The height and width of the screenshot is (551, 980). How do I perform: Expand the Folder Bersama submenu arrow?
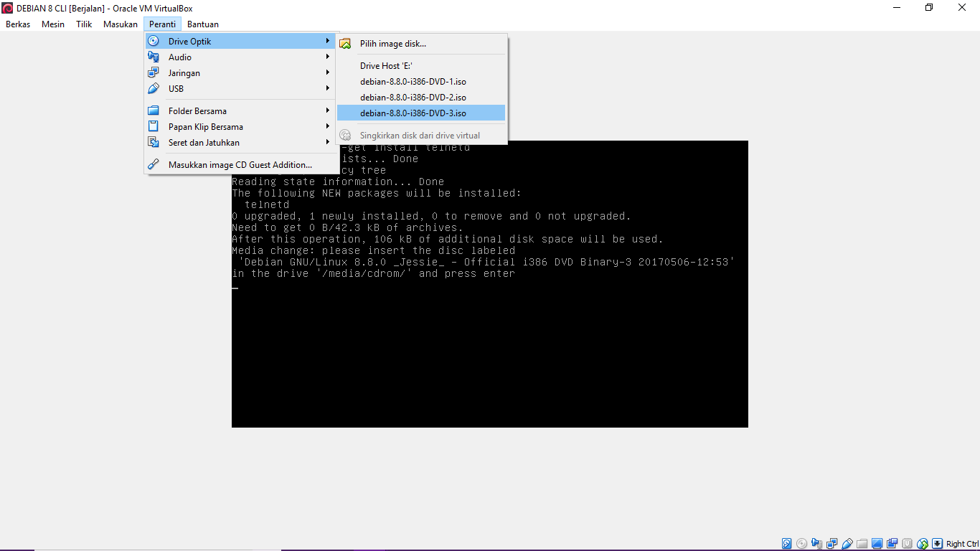pos(328,110)
